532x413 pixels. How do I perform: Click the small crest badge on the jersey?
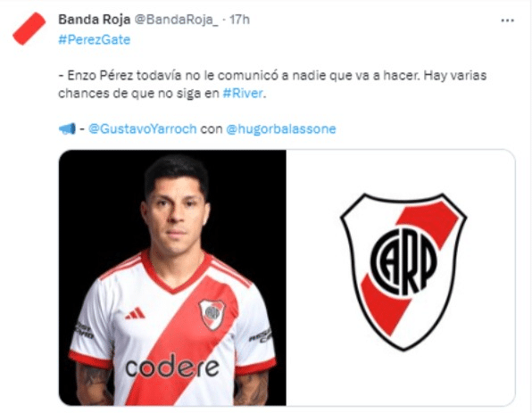[212, 314]
